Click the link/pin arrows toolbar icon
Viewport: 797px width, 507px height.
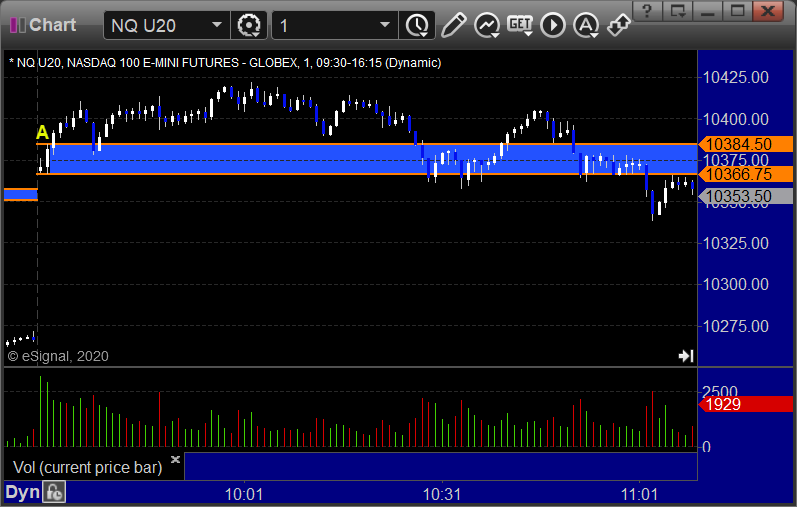(x=619, y=25)
